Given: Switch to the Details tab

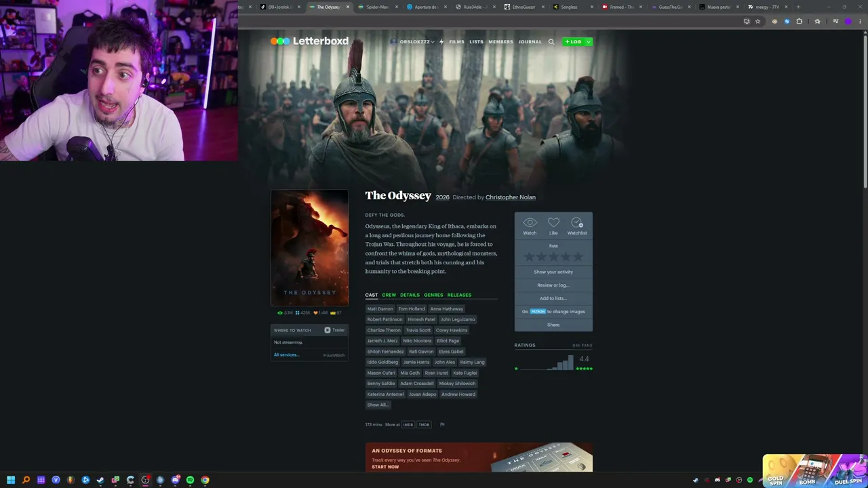Looking at the screenshot, I should tap(410, 295).
